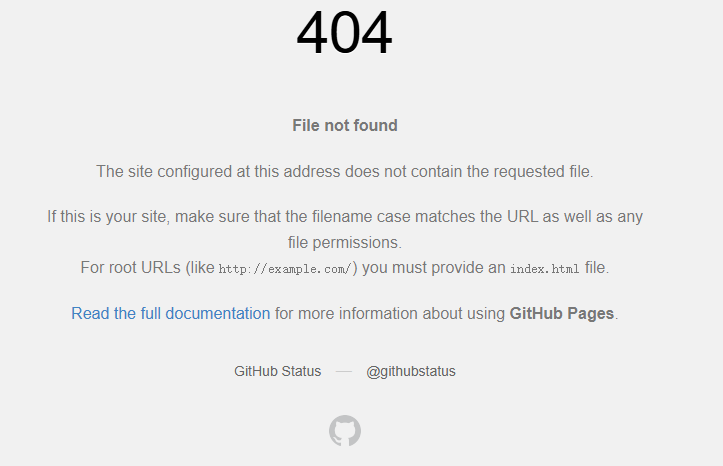Screen dimensions: 723x466
Task: Click the "For root URLs" text
Action: pos(131,268)
